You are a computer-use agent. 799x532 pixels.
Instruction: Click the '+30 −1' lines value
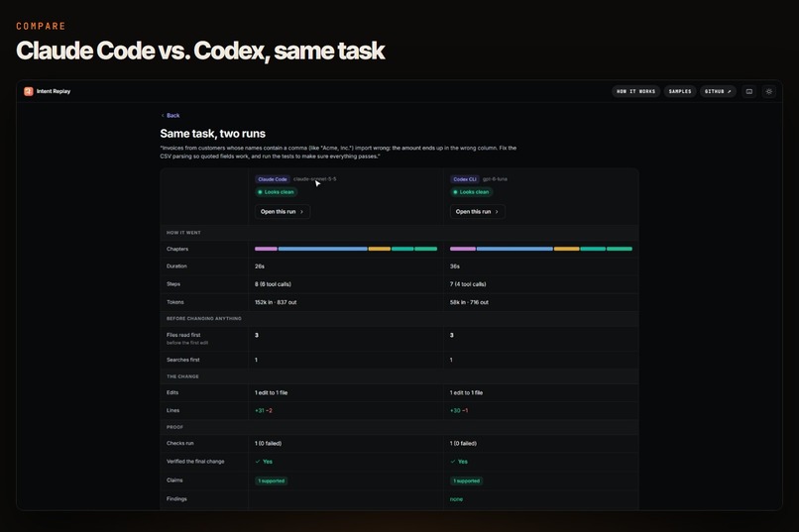(x=459, y=410)
